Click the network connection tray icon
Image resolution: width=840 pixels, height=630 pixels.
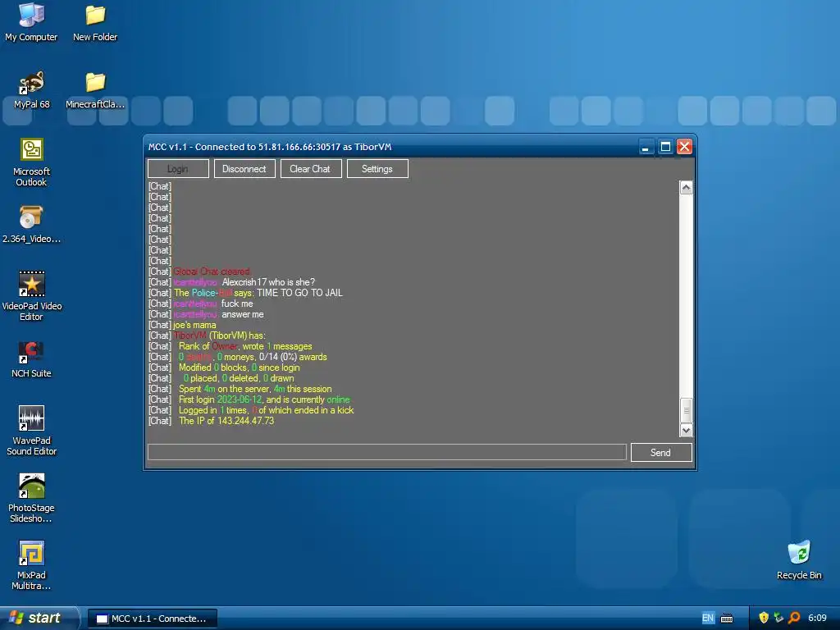click(779, 618)
